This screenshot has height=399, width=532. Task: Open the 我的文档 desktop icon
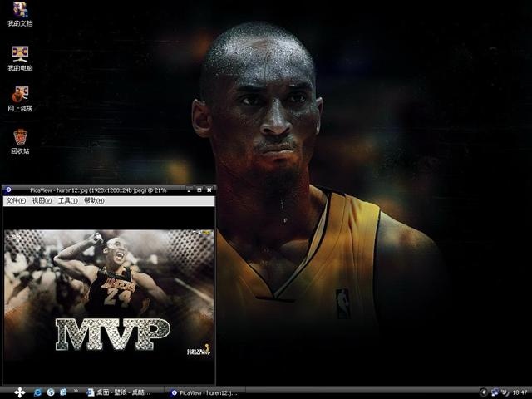click(x=20, y=14)
